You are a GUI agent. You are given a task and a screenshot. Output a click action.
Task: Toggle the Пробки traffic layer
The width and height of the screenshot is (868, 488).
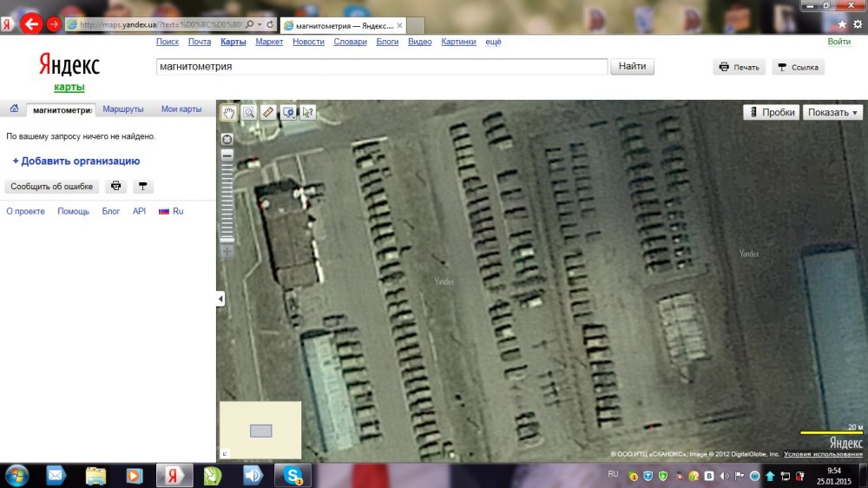coord(771,112)
